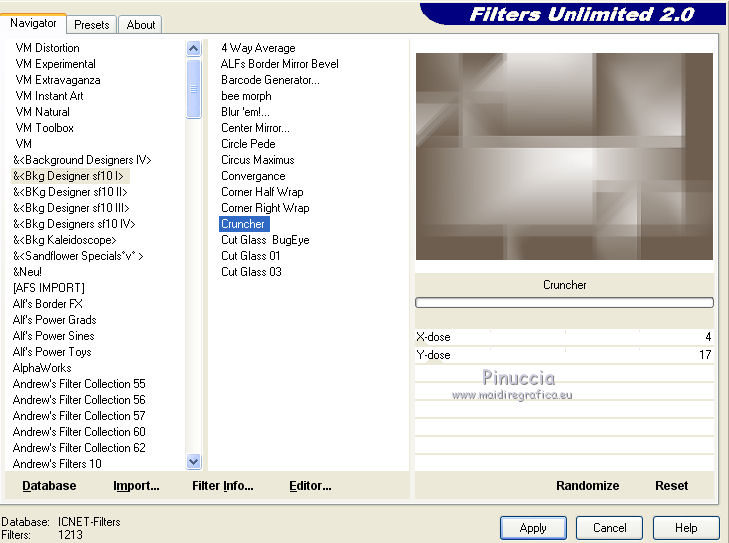This screenshot has height=543, width=729.
Task: Choose the Circus Maximus filter
Action: click(x=258, y=160)
